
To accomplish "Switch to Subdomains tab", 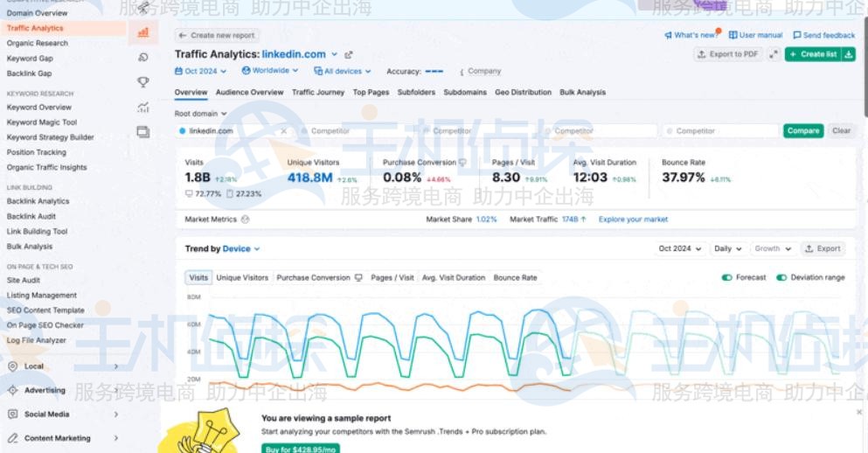I will point(465,93).
